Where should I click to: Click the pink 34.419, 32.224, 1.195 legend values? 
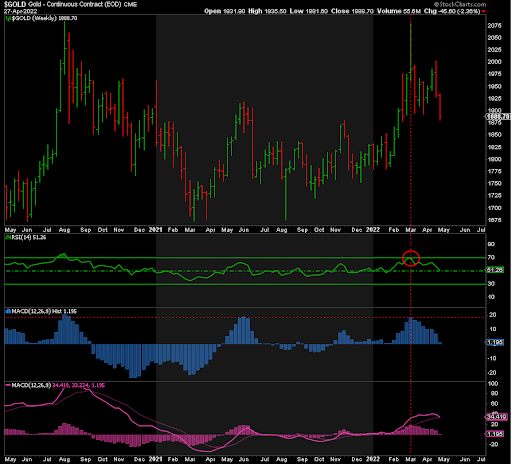[x=79, y=385]
